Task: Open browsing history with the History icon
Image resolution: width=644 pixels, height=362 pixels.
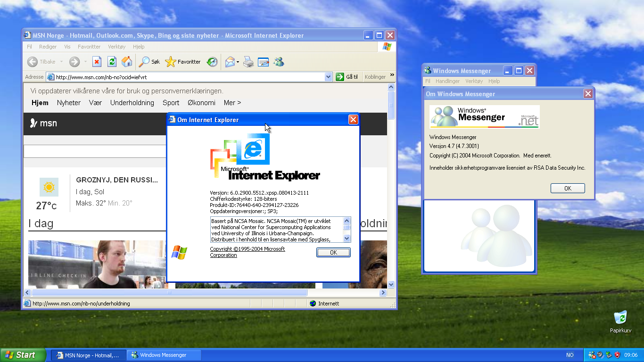Action: click(212, 62)
